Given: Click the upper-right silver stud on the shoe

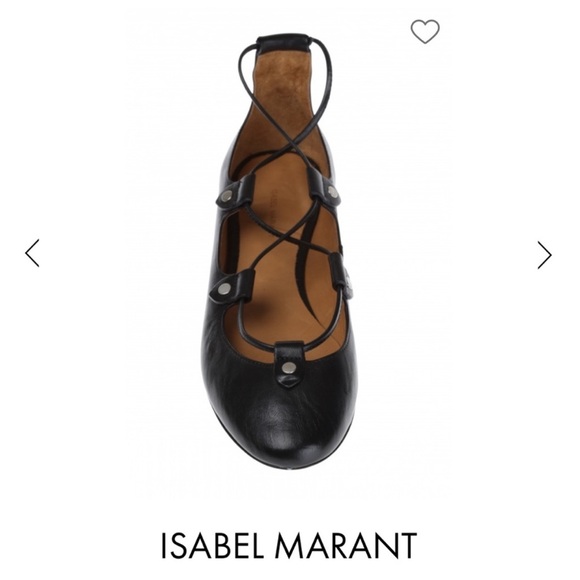Looking at the screenshot, I should point(332,192).
